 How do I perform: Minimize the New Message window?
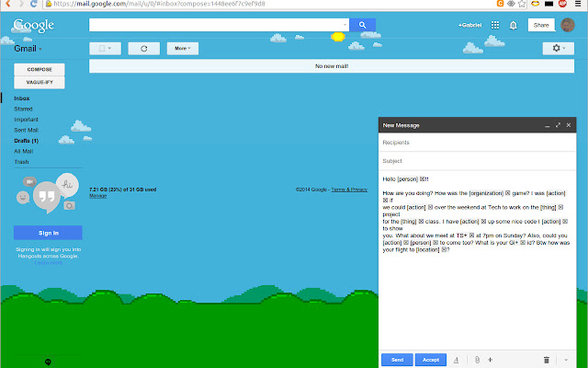pyautogui.click(x=548, y=126)
